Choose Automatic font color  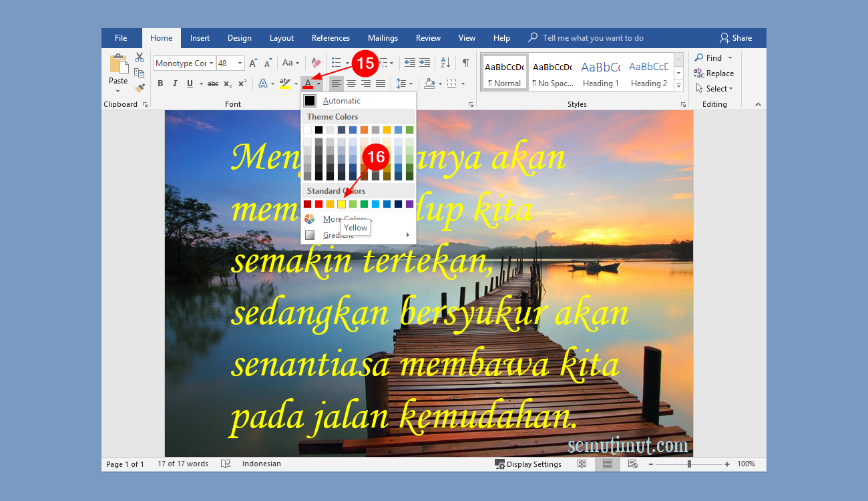pos(358,101)
